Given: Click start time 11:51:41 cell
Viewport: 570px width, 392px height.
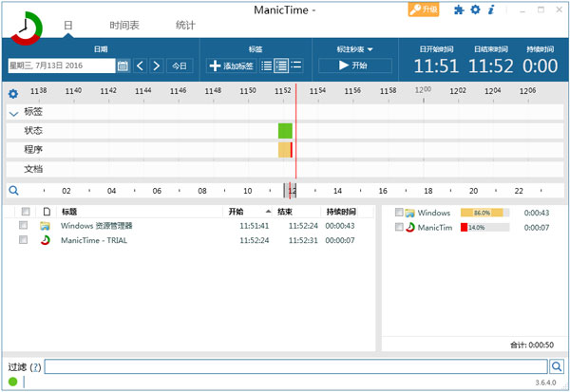Looking at the screenshot, I should click(x=254, y=226).
